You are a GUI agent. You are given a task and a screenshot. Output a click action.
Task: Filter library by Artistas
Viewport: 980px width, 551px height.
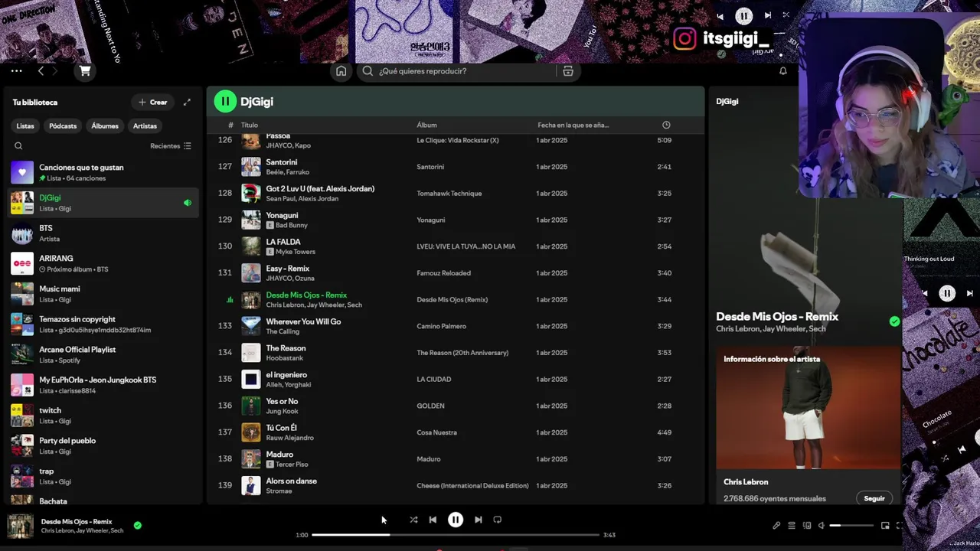coord(145,126)
